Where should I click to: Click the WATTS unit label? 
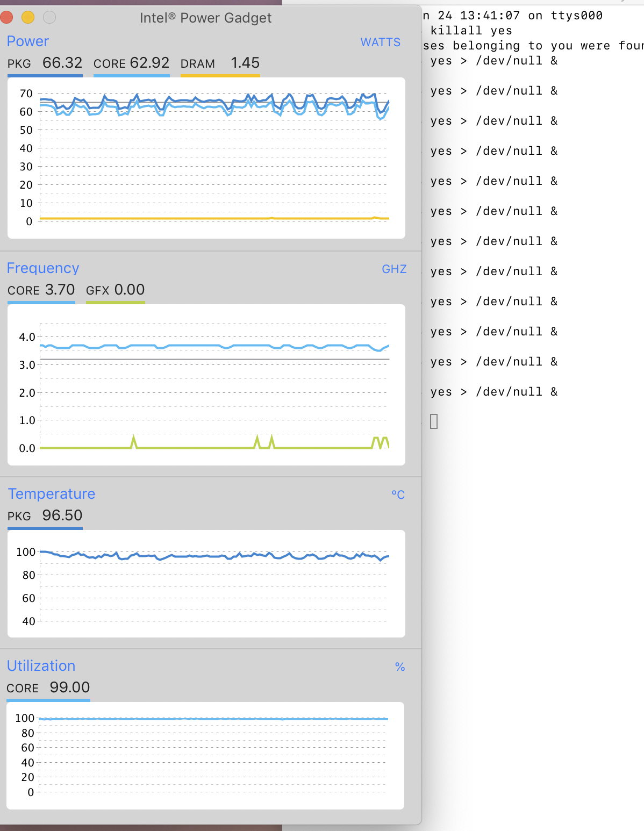pos(381,42)
